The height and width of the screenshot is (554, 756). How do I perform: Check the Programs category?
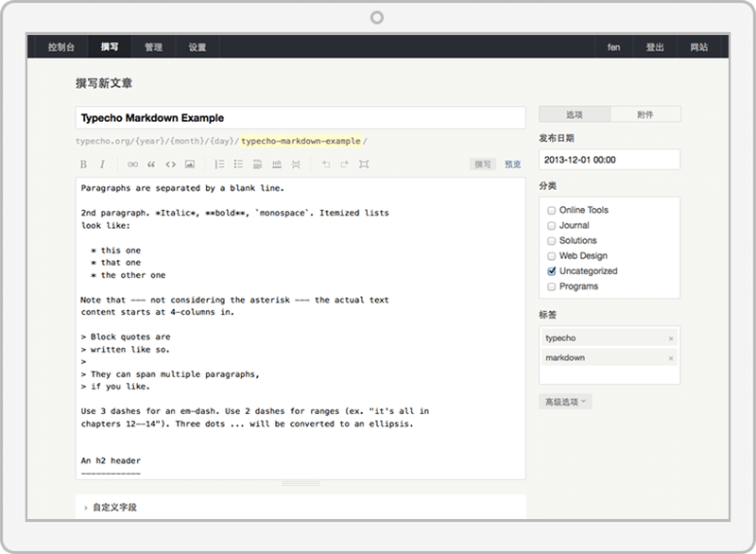point(552,286)
